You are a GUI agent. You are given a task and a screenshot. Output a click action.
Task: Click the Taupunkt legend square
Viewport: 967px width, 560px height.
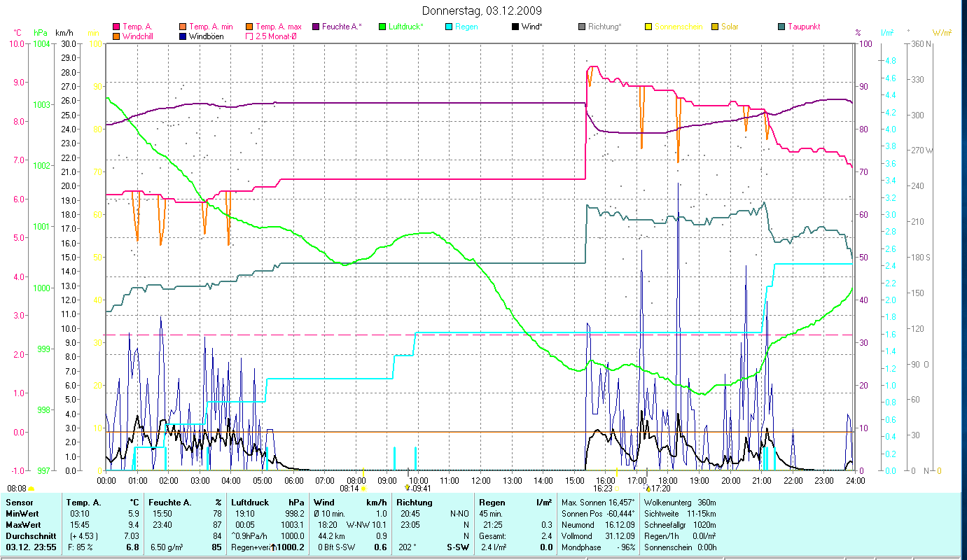pyautogui.click(x=781, y=27)
